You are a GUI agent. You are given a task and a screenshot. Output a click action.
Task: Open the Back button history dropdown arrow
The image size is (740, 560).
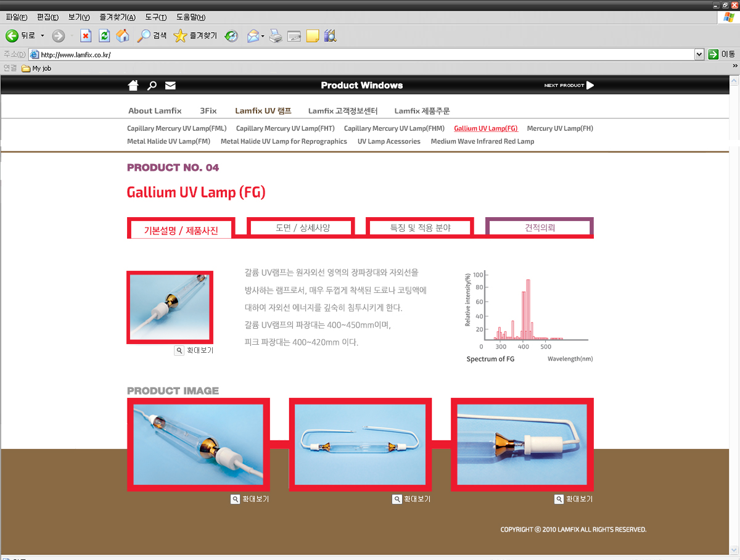coord(43,36)
